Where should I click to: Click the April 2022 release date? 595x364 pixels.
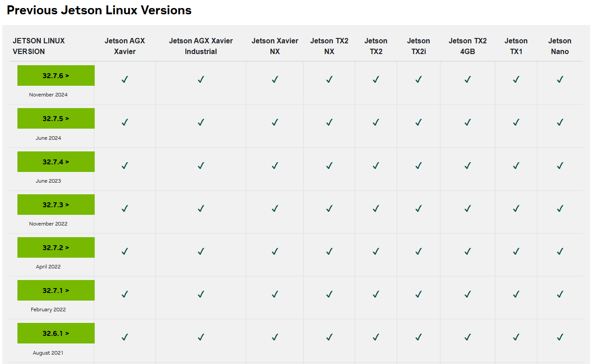pos(48,267)
